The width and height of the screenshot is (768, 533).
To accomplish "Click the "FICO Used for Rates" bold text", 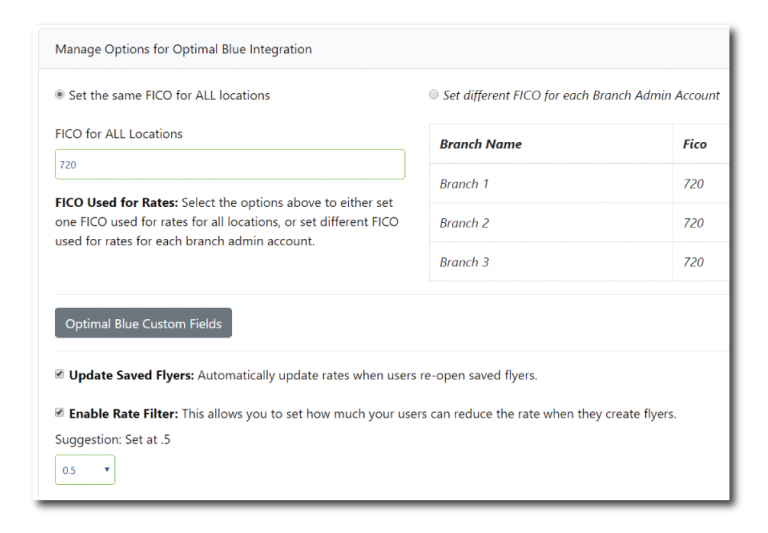I will point(116,203).
